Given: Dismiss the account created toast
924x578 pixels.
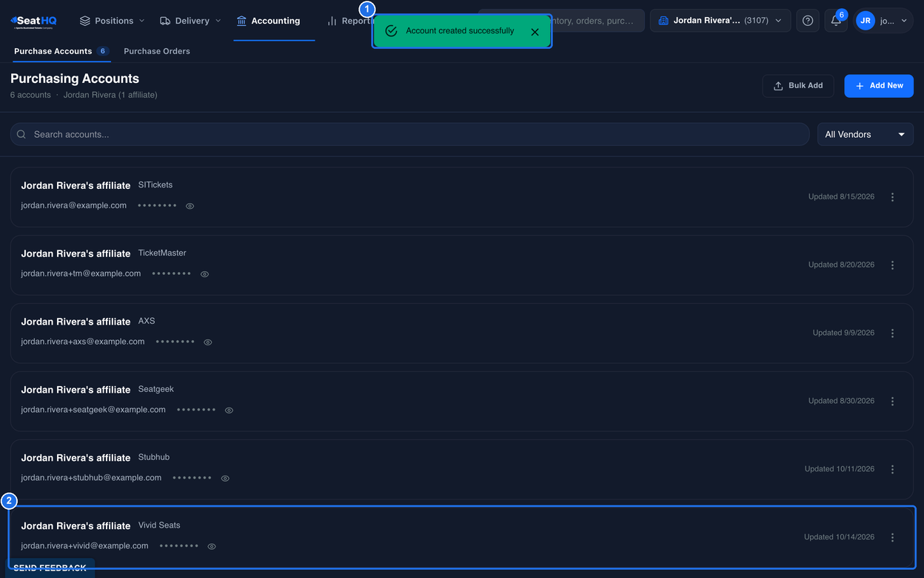Looking at the screenshot, I should pyautogui.click(x=535, y=32).
